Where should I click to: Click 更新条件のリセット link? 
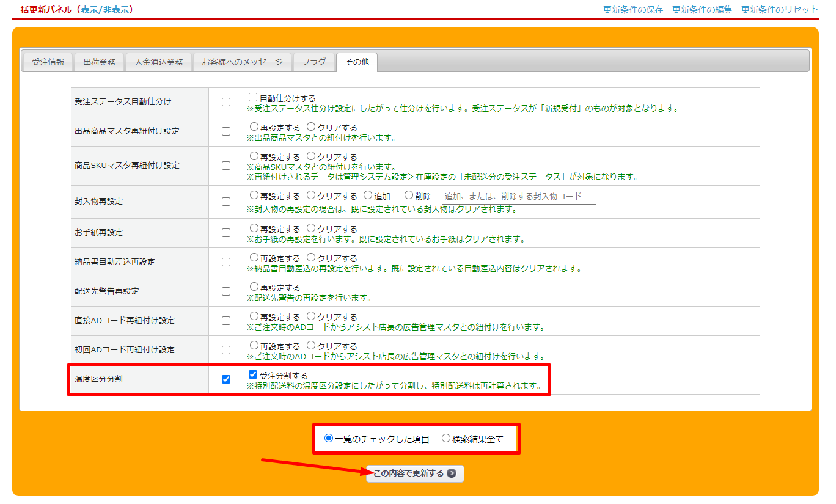(779, 10)
